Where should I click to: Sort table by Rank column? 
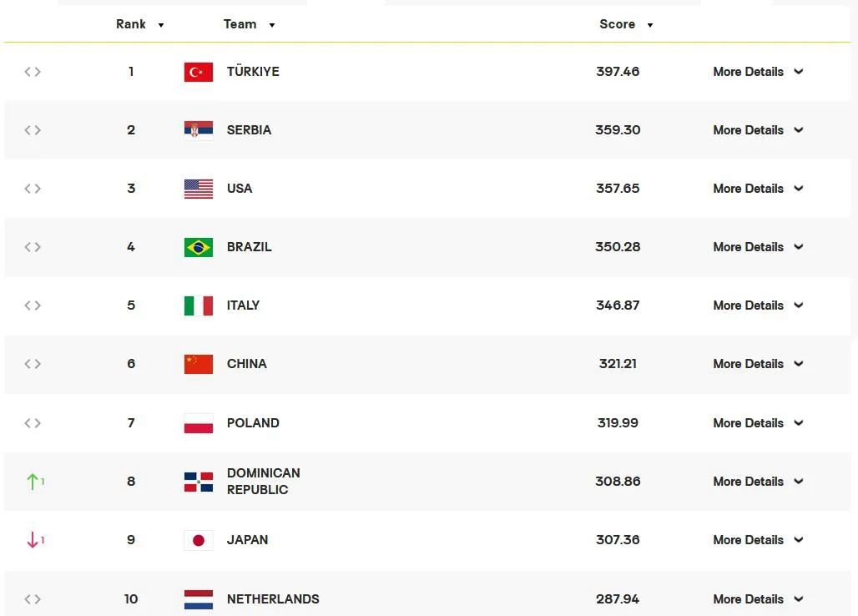(x=139, y=24)
